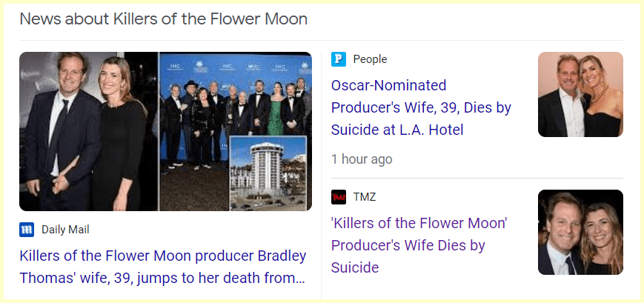Click the ellipsis ending the Daily Mail headline
644x303 pixels.
(x=299, y=279)
